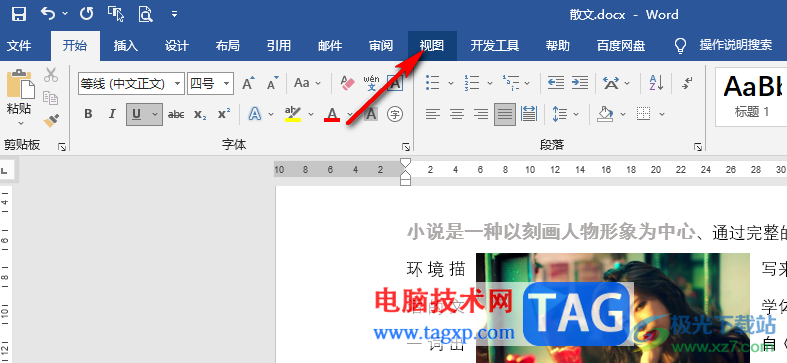Open the Font dialog launcher
Viewport: 787px width, 363px height.
[x=406, y=147]
